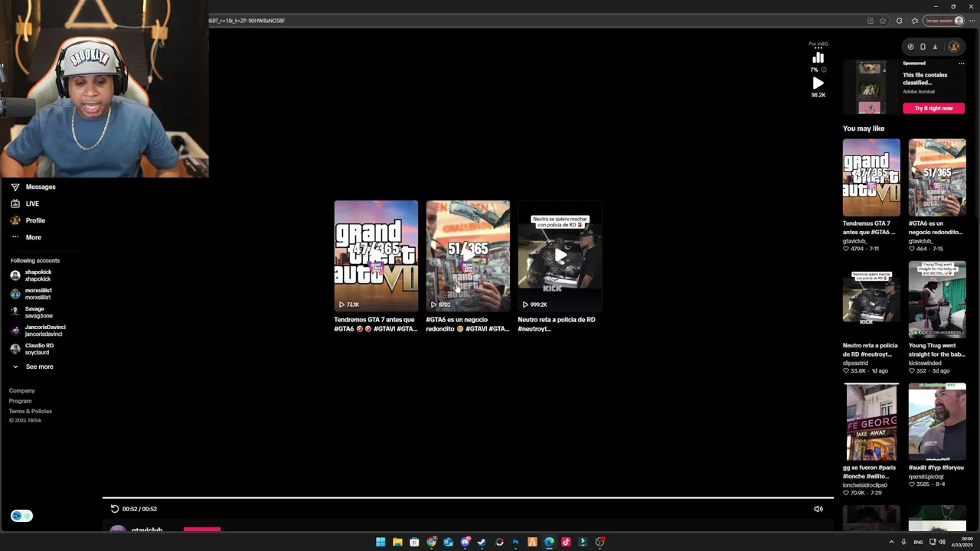The height and width of the screenshot is (551, 980).
Task: Open the browser favorites list icon
Action: tap(915, 21)
